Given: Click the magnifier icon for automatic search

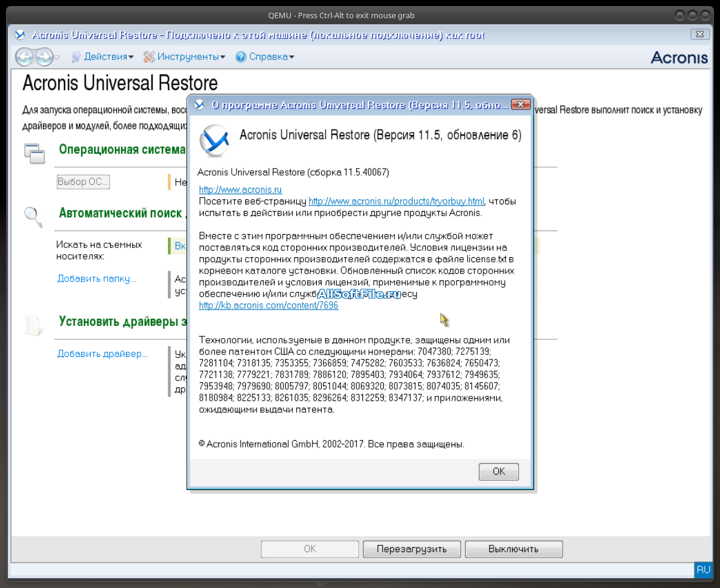Looking at the screenshot, I should 33,216.
